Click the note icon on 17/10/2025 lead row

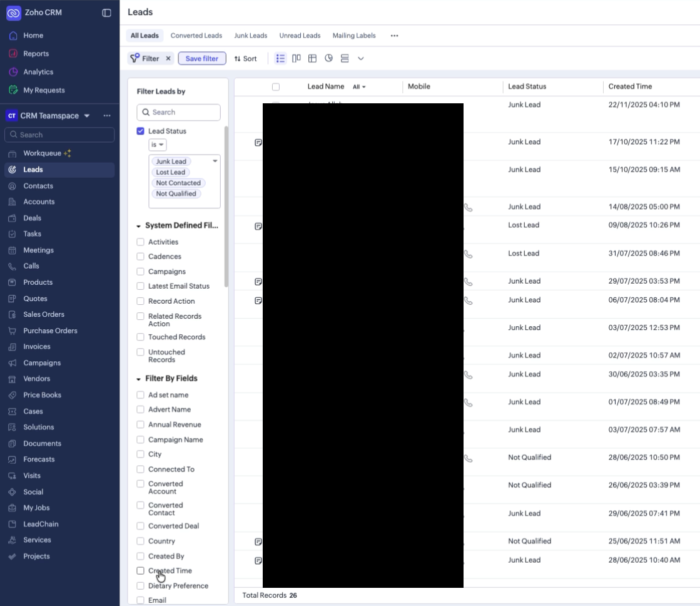point(258,143)
